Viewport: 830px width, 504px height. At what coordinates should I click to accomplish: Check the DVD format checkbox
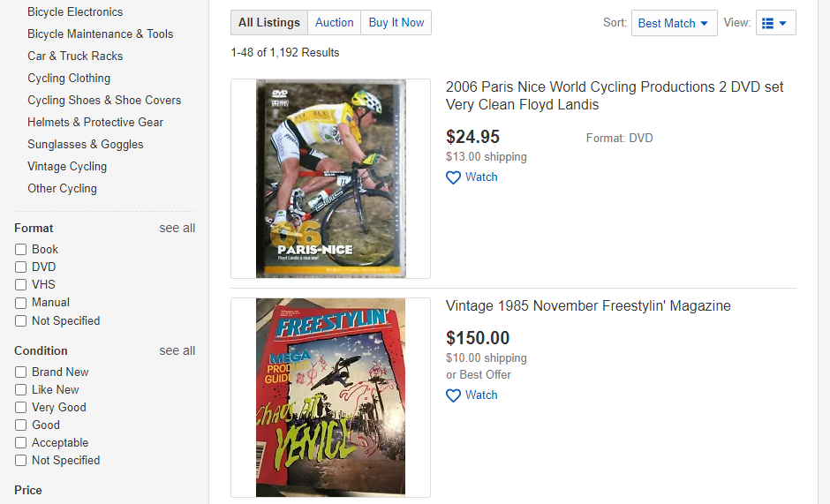click(x=20, y=267)
